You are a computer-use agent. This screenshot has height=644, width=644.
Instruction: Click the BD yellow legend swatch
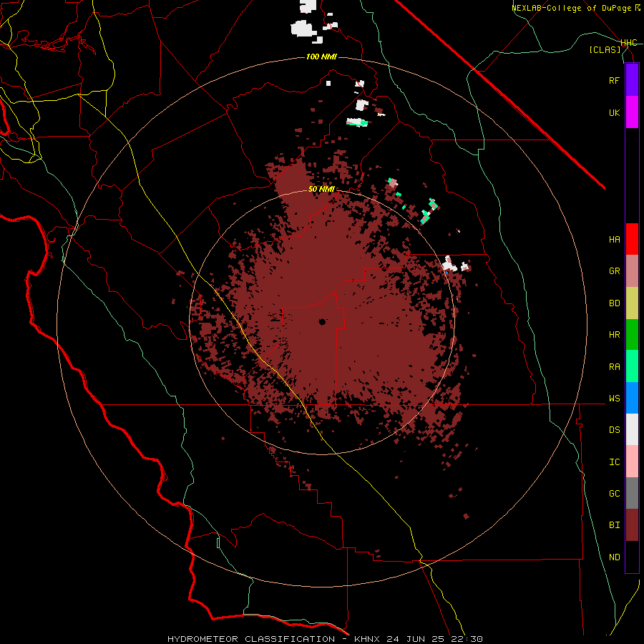click(x=632, y=303)
